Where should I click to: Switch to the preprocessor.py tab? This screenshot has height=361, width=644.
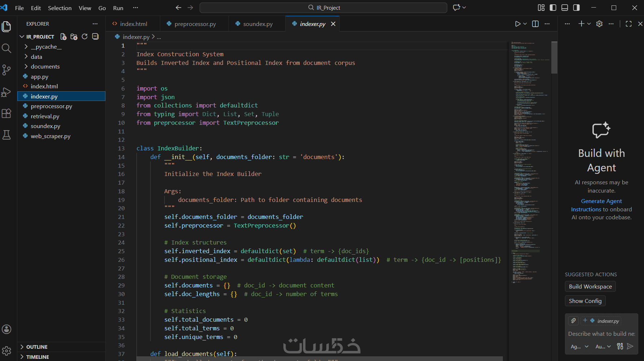pyautogui.click(x=194, y=24)
